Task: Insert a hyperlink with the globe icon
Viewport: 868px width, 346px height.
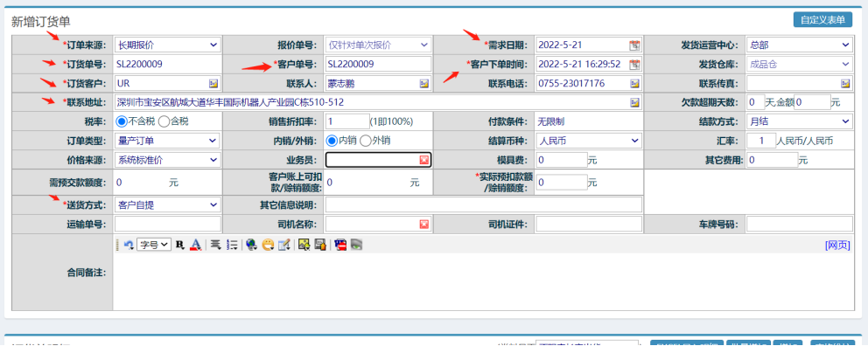Action: 251,245
